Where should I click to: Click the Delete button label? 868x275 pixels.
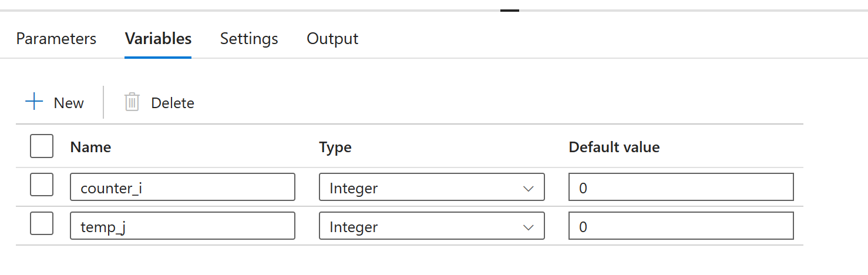[173, 103]
